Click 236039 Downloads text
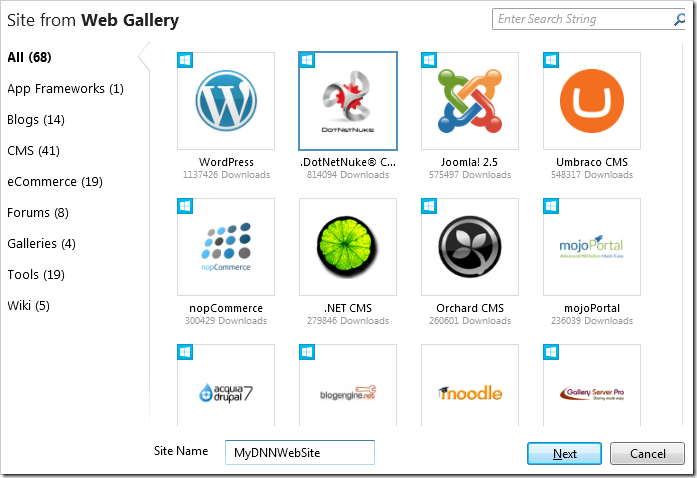Screen dimensions: 697x478 (x=592, y=321)
